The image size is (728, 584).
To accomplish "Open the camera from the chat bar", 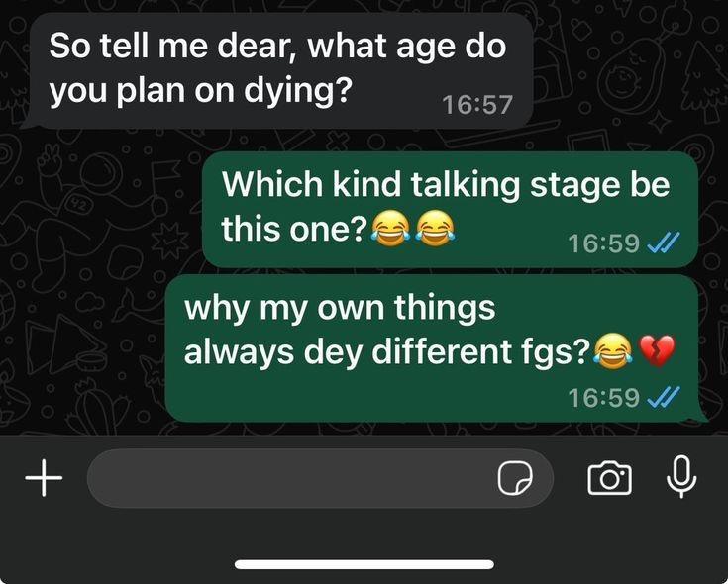I will pyautogui.click(x=609, y=479).
